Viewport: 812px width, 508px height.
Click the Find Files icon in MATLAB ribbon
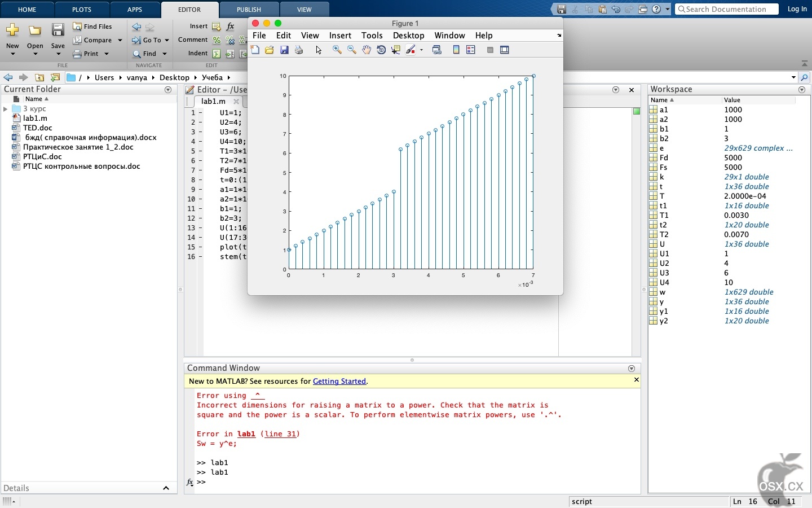[77, 27]
